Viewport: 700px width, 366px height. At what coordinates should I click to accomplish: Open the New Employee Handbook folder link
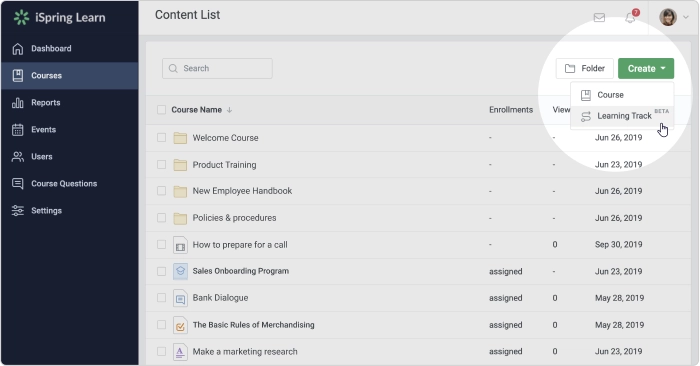pos(242,191)
